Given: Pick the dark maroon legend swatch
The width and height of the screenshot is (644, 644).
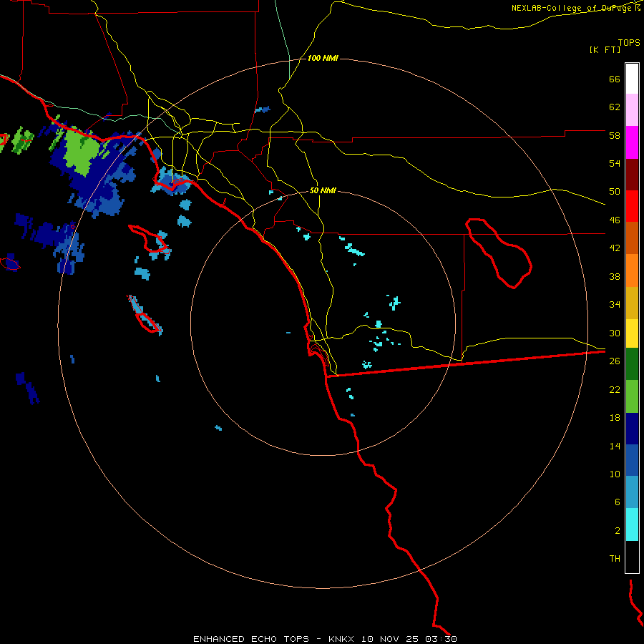Looking at the screenshot, I should (632, 175).
